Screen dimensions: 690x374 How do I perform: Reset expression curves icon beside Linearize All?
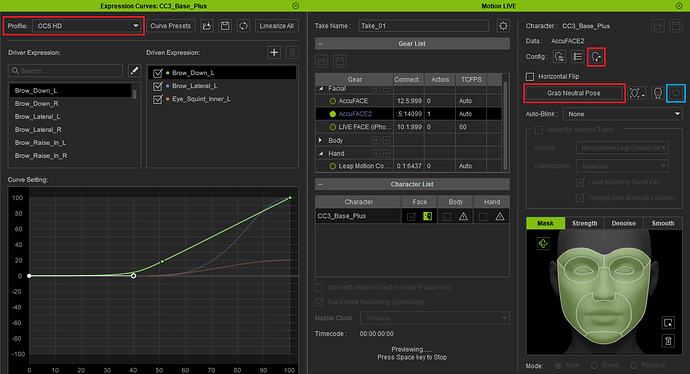243,26
